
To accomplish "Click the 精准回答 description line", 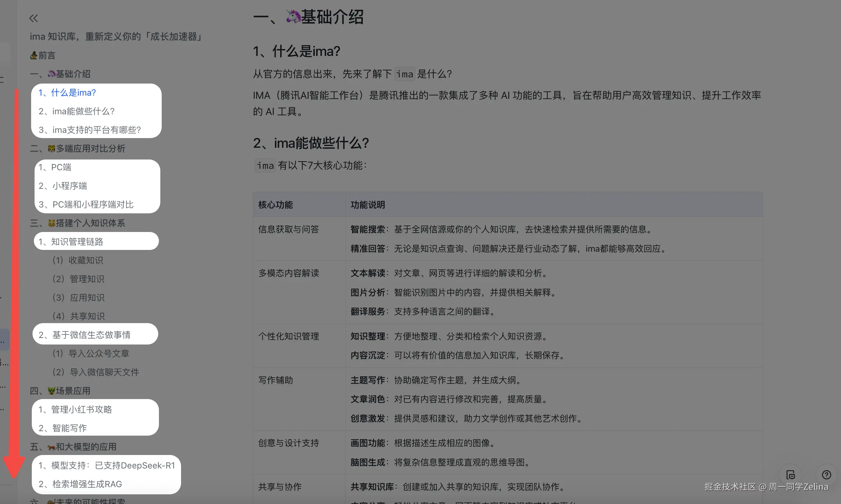I will click(508, 249).
